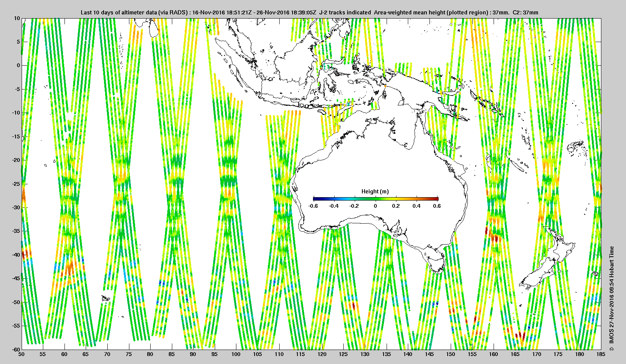Click latitude tick label '10' on left axis

pyautogui.click(x=17, y=18)
